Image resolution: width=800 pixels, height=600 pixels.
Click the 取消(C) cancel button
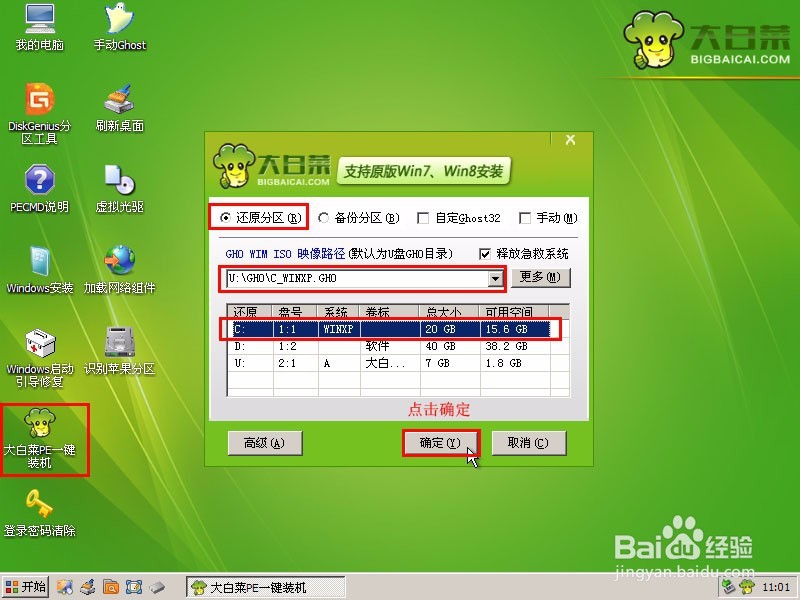click(x=529, y=443)
